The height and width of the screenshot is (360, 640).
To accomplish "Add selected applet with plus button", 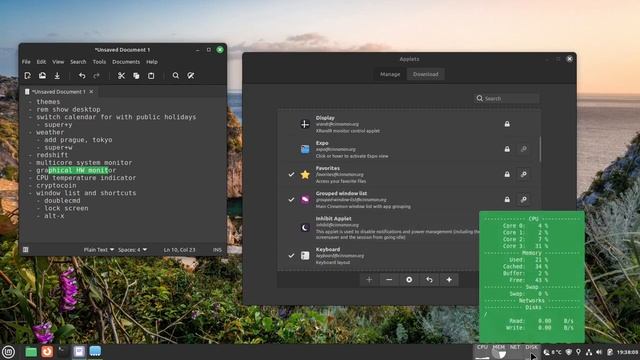I will click(x=369, y=280).
